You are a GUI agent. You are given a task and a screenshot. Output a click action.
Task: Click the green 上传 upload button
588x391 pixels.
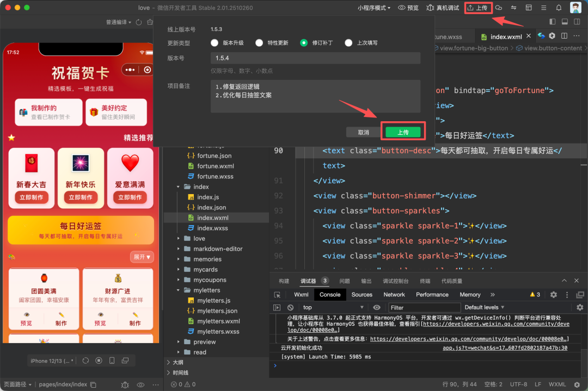(402, 132)
